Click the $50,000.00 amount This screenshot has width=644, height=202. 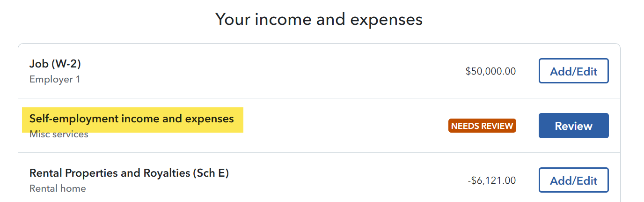tap(490, 71)
